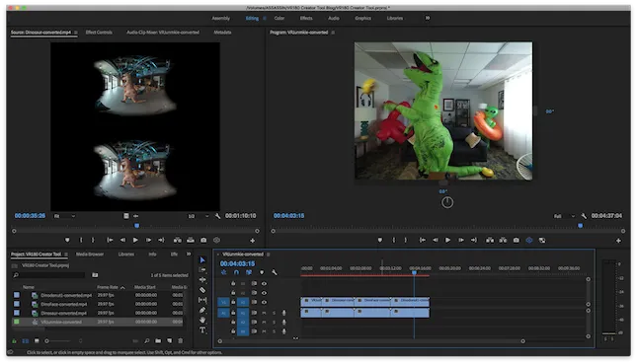Viewport: 637px width, 364px height.
Task: Open Project panel menu icon
Action: 66,255
